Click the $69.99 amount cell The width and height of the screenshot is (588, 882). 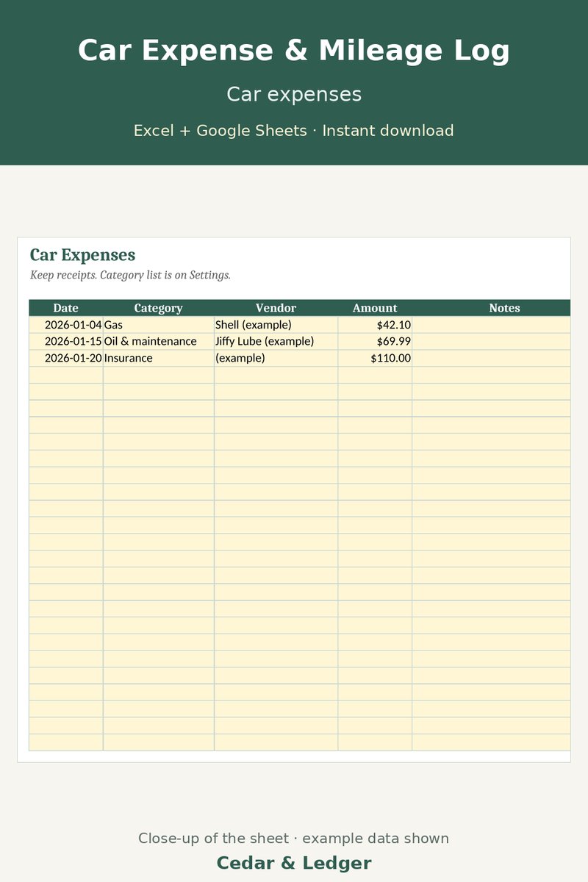coord(375,342)
